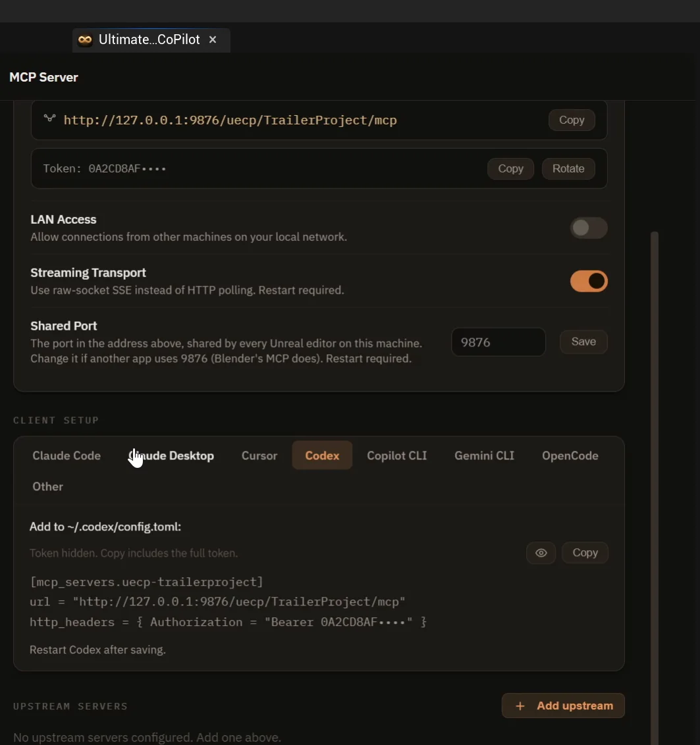
Task: Switch to the Claude Desktop tab
Action: [x=171, y=455]
